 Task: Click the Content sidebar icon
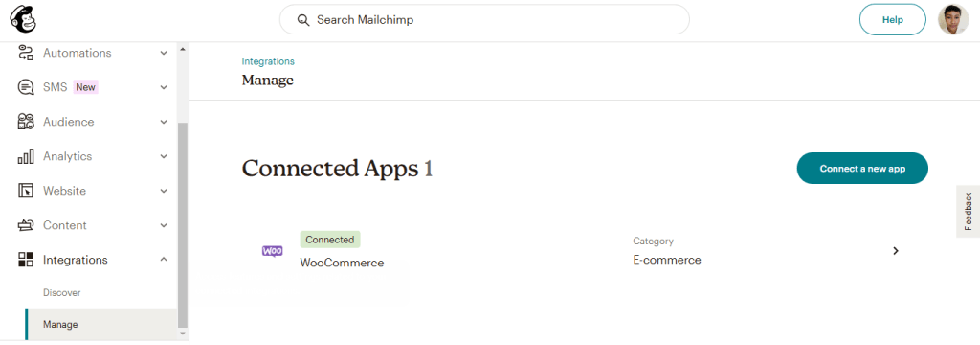coord(26,225)
